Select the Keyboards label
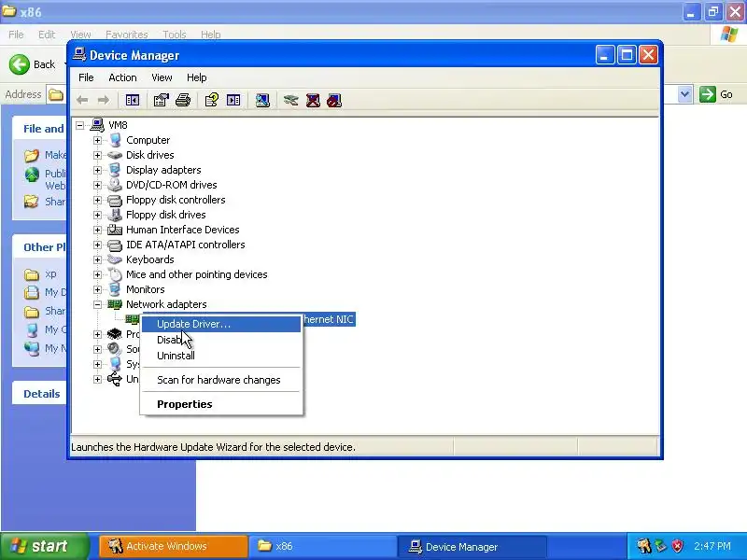The height and width of the screenshot is (560, 747). (149, 259)
